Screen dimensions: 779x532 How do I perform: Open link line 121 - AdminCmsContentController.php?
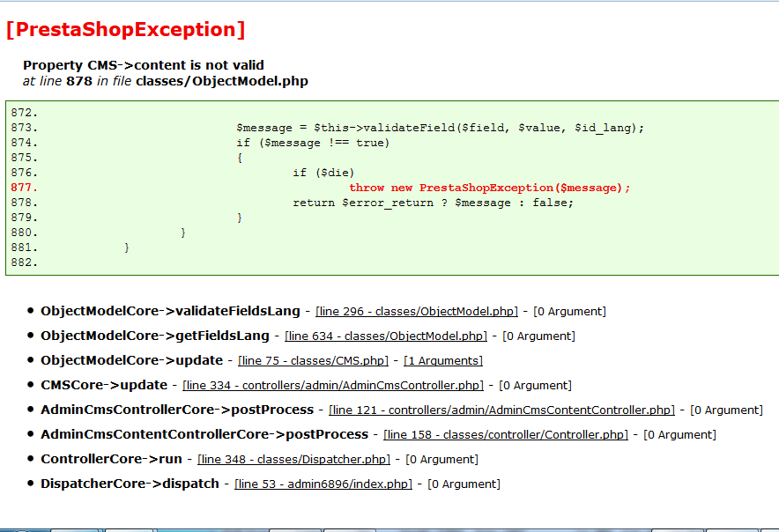(501, 410)
